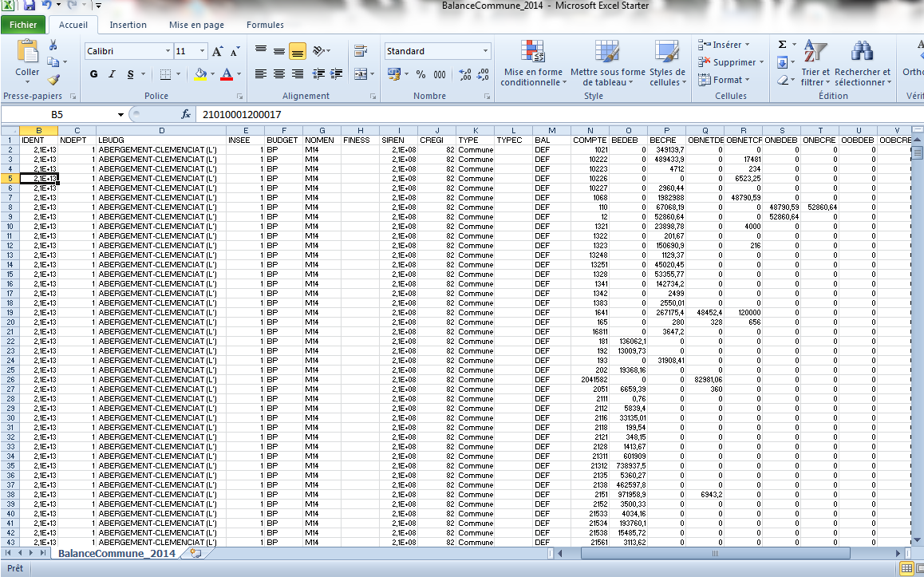Toggle align text right

point(298,74)
